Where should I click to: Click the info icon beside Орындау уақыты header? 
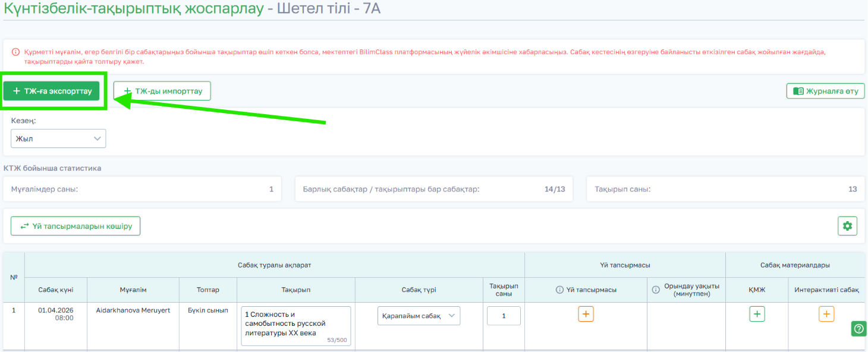[x=656, y=290]
